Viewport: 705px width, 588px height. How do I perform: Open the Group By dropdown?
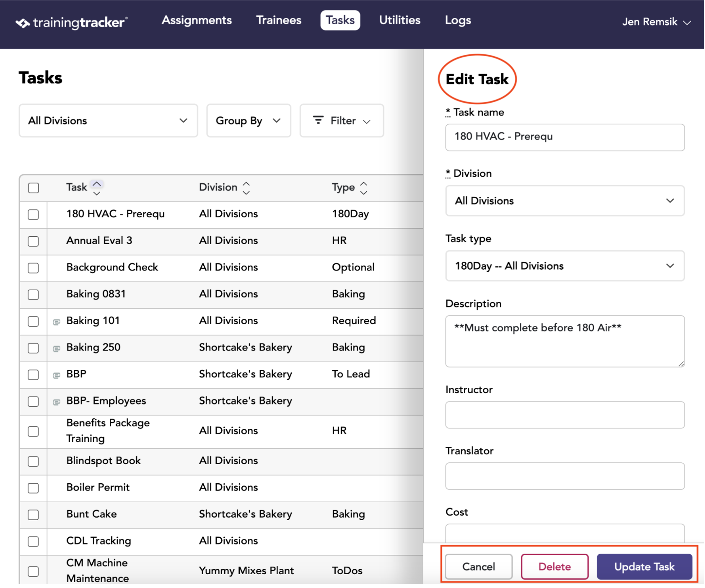pyautogui.click(x=249, y=121)
